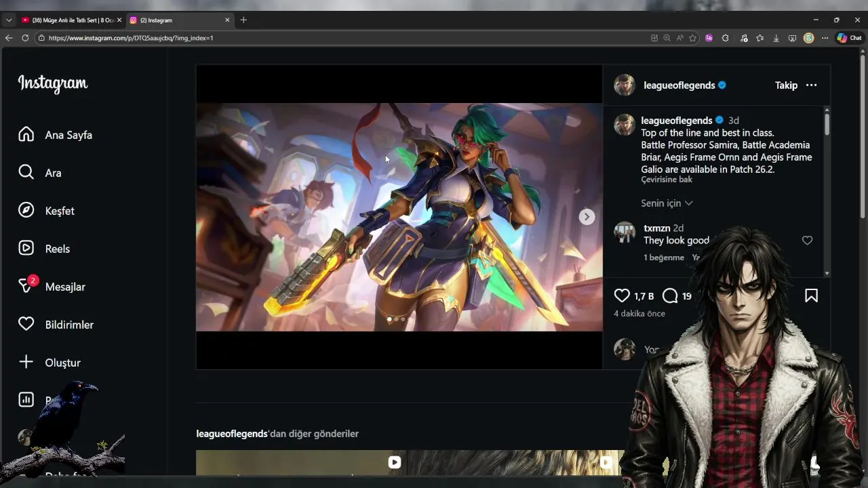The width and height of the screenshot is (868, 488).
Task: Click leagueoflegends username in the caption
Action: [677, 121]
